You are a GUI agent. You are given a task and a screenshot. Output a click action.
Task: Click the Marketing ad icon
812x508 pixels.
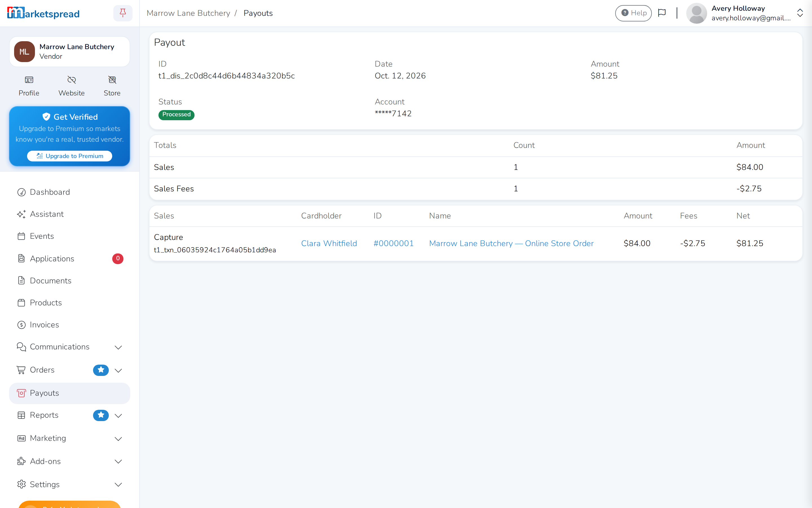(21, 438)
